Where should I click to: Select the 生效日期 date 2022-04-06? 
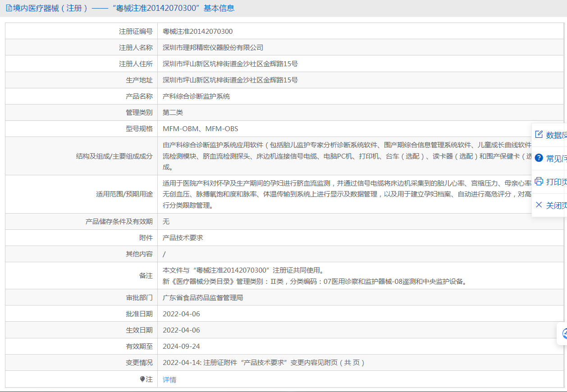coord(181,330)
